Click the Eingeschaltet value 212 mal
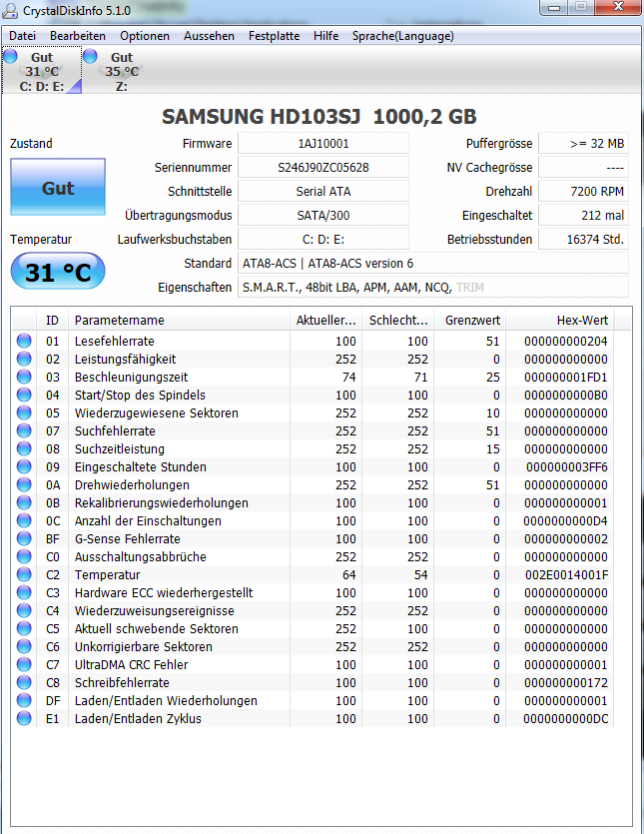Screen dimensions: 644x834 click(x=583, y=216)
